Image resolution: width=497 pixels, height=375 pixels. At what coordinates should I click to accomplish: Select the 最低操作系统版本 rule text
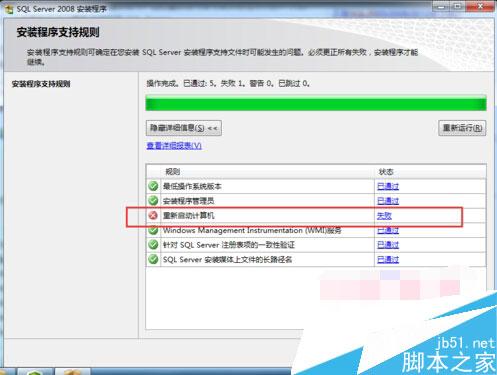(x=192, y=186)
